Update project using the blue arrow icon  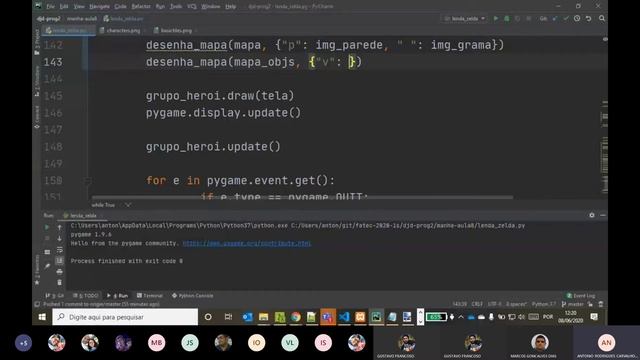pyautogui.click(x=555, y=18)
